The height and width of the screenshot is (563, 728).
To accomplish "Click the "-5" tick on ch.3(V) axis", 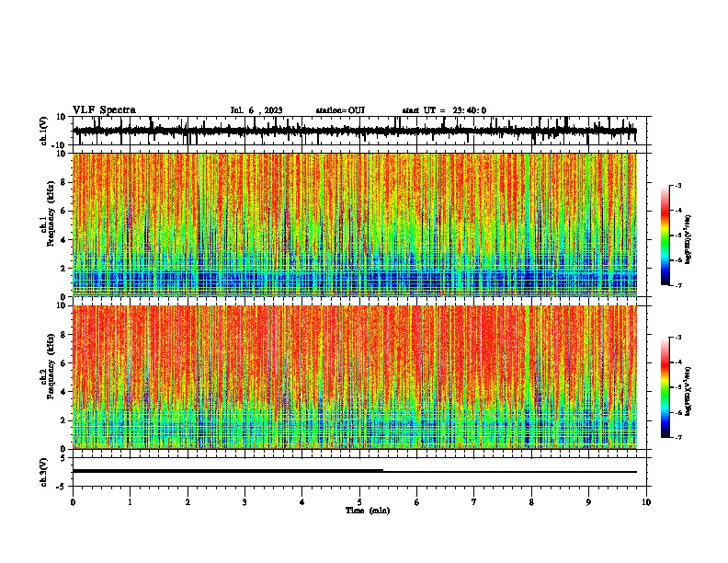I will coord(62,487).
